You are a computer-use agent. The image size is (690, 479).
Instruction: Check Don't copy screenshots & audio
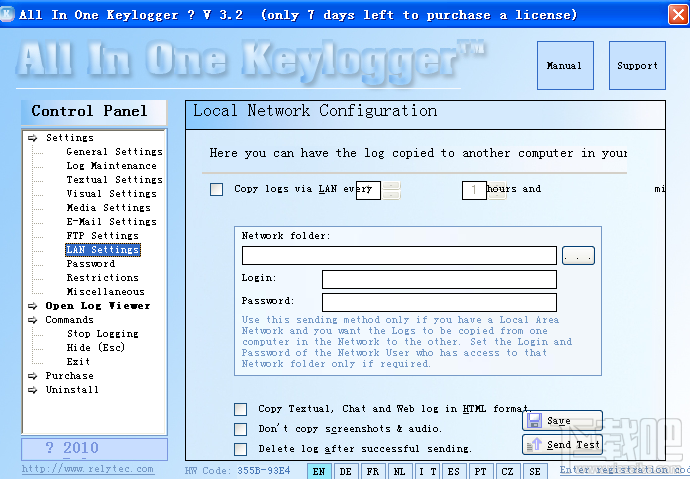tap(240, 429)
